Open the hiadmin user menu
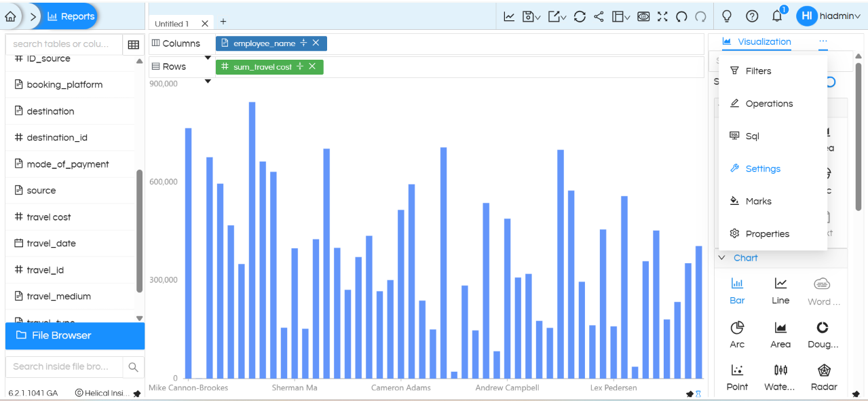 (x=829, y=16)
